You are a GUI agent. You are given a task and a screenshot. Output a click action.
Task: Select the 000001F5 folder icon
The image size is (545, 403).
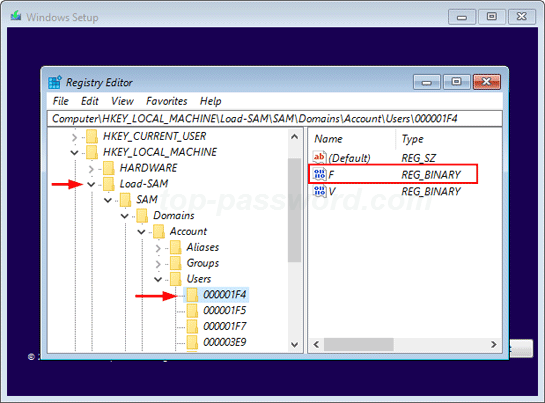[192, 310]
